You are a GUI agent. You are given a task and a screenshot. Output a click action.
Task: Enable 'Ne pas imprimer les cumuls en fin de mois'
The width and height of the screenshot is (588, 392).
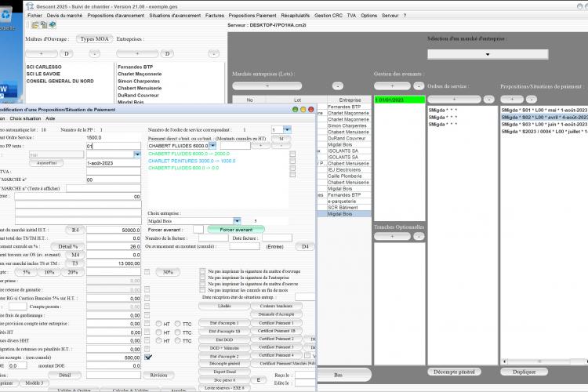pyautogui.click(x=202, y=290)
